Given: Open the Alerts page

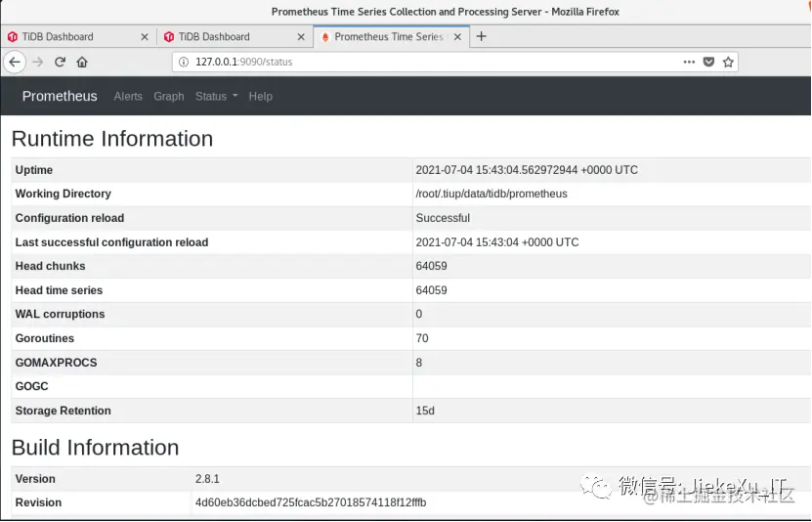Looking at the screenshot, I should (128, 97).
